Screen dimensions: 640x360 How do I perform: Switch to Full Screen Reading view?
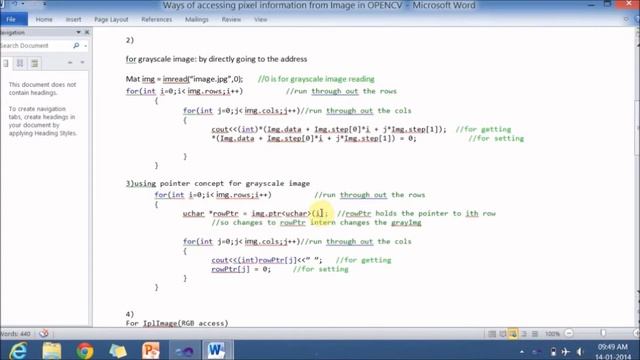502,334
